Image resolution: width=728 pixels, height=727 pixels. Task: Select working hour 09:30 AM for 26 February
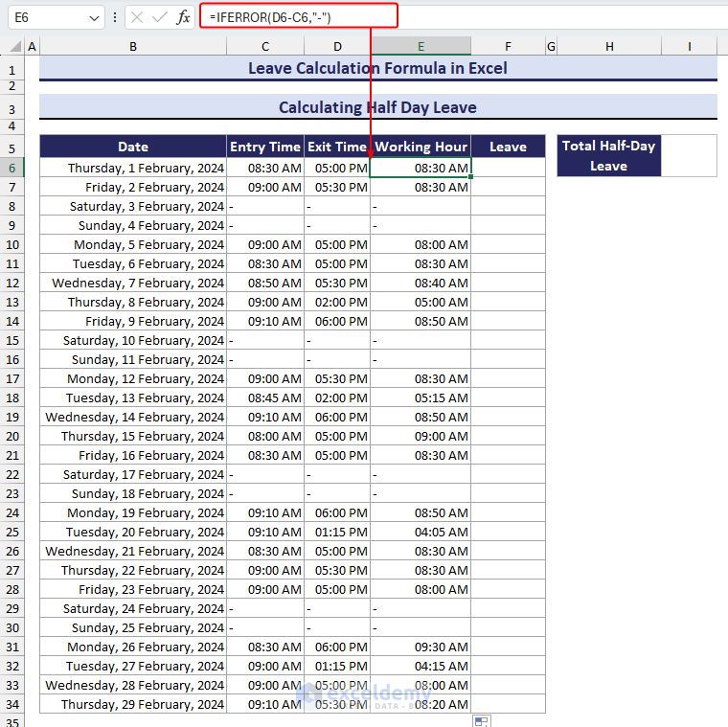(x=421, y=647)
